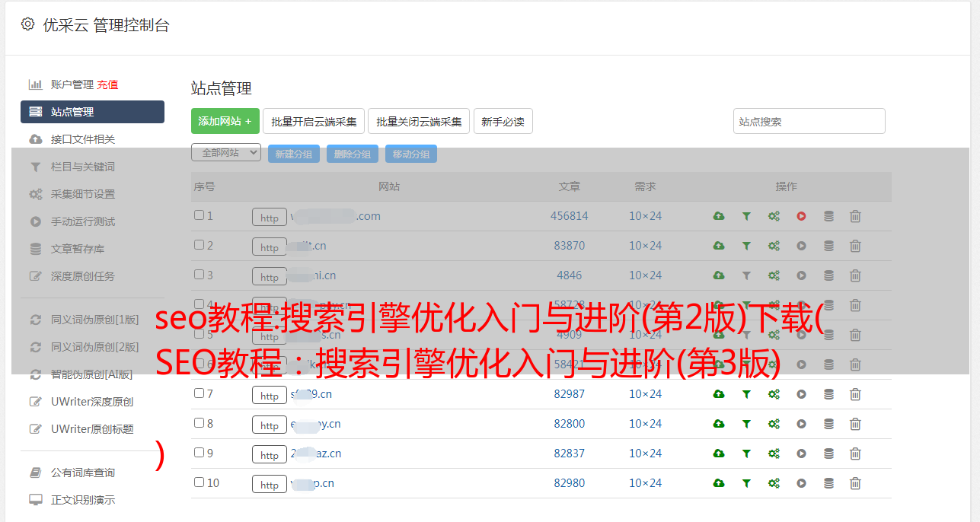This screenshot has width=980, height=522.
Task: Click the gears icon in row 7
Action: [774, 394]
